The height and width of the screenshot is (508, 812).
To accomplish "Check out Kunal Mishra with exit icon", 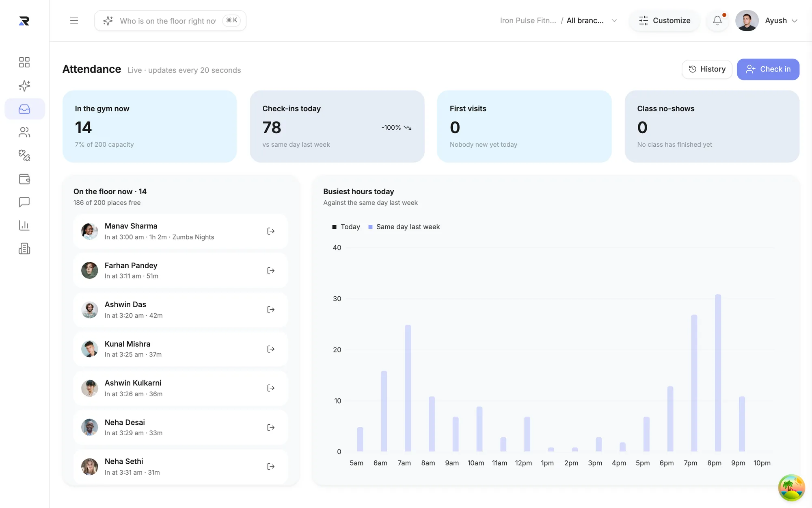I will tap(271, 349).
